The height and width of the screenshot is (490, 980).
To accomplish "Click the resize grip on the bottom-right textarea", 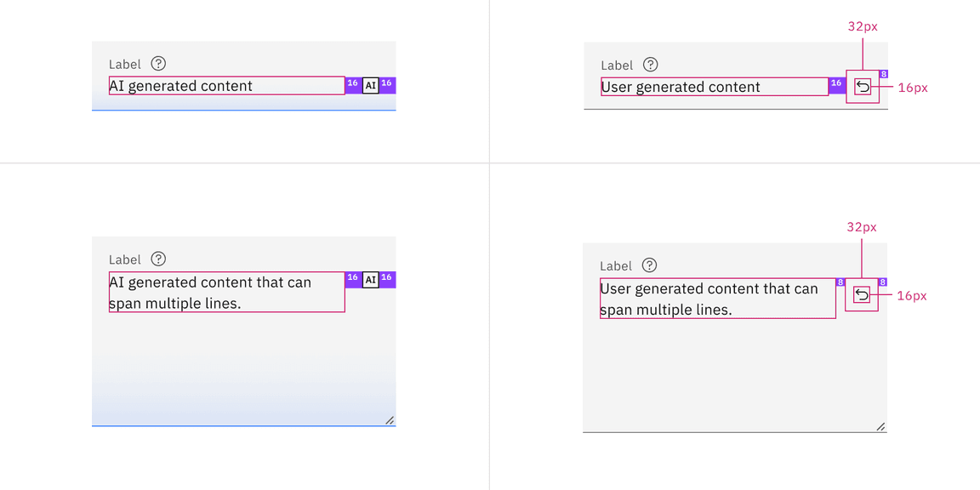I will [x=881, y=424].
